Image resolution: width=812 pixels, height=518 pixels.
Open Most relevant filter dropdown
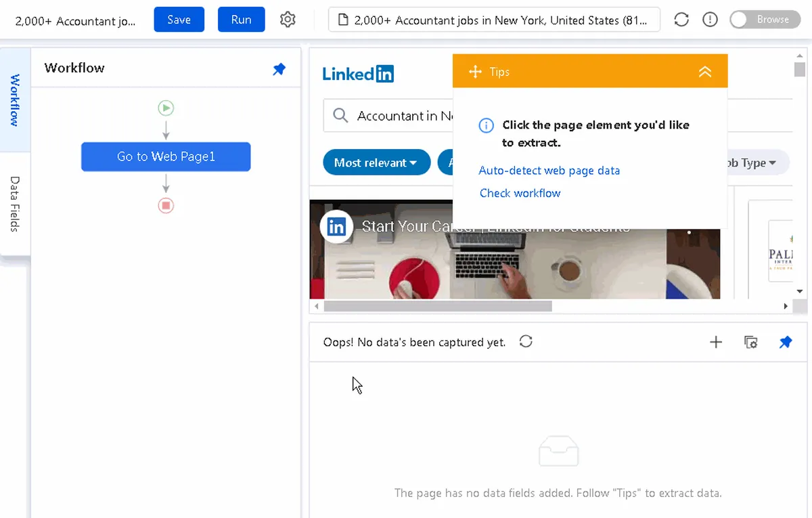[377, 163]
